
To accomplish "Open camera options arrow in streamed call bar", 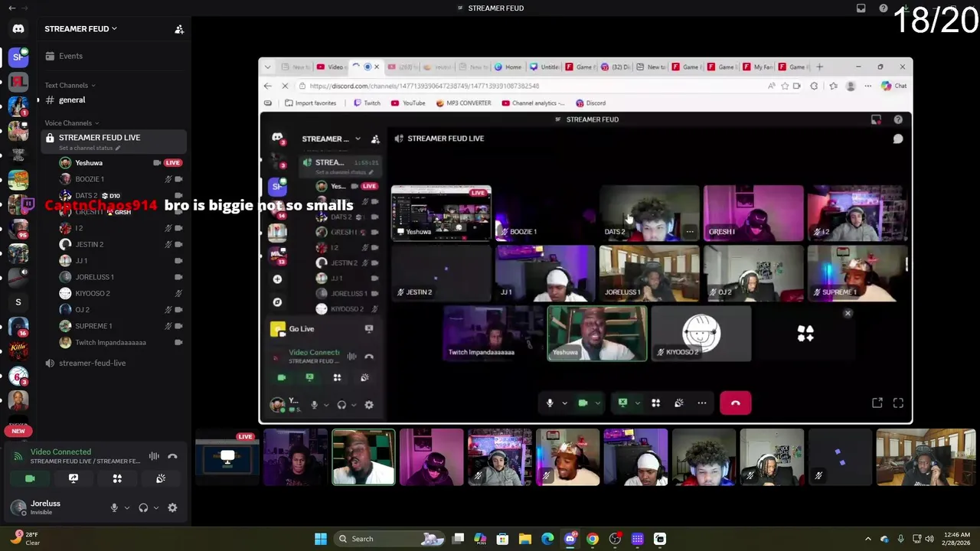I will tap(598, 403).
